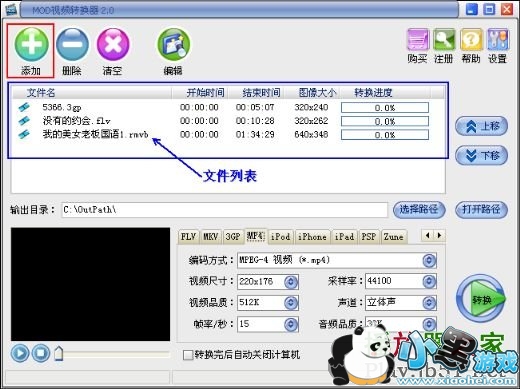520x389 pixels.
Task: Switch to the iPad format tab
Action: [x=344, y=237]
